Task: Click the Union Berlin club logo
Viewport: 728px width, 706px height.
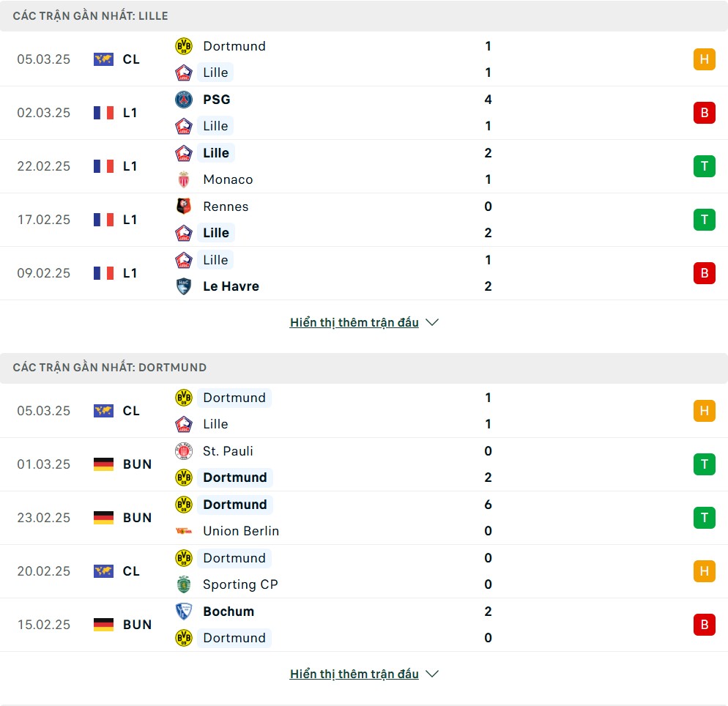Action: (183, 530)
